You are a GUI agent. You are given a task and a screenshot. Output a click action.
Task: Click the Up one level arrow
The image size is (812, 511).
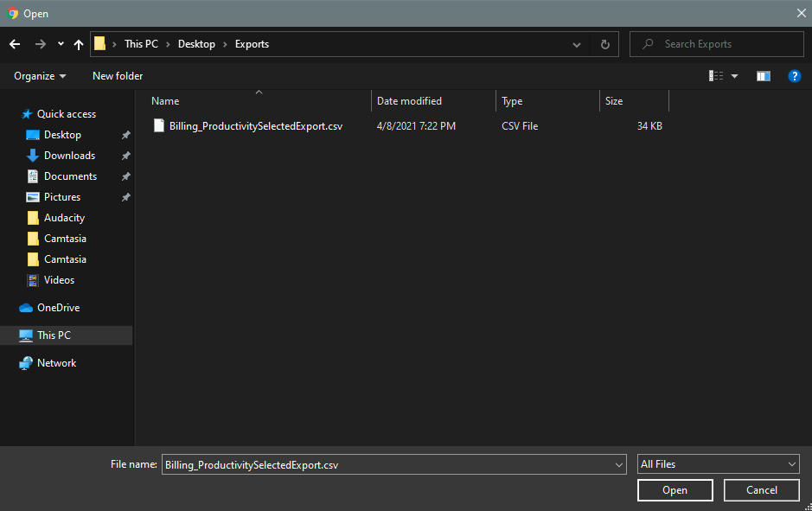click(79, 44)
